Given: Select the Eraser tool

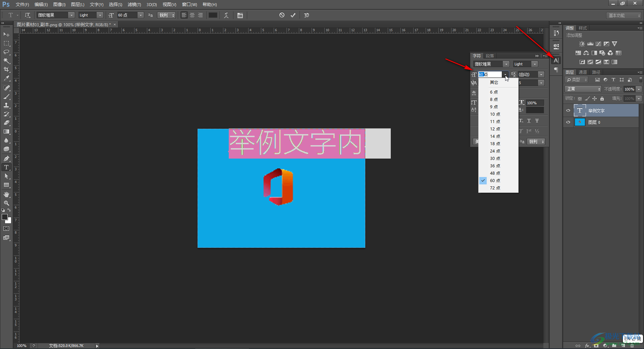Looking at the screenshot, I should (x=6, y=123).
